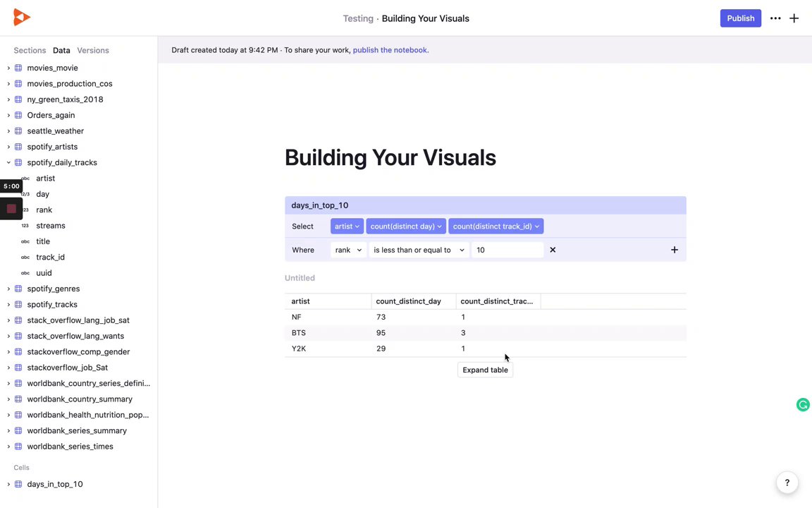This screenshot has height=508, width=812.
Task: Remove the rank filter with X icon
Action: coord(553,250)
